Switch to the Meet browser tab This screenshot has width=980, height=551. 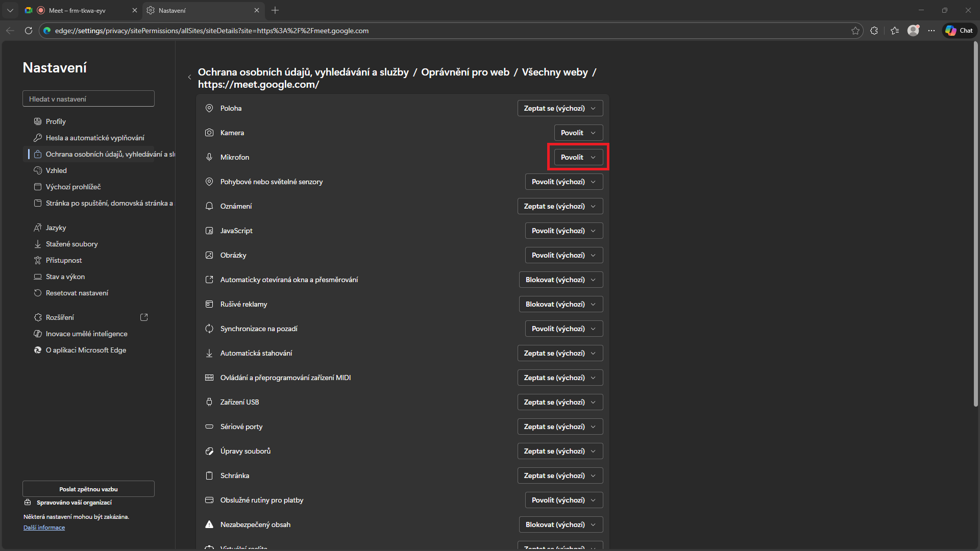coord(77,10)
